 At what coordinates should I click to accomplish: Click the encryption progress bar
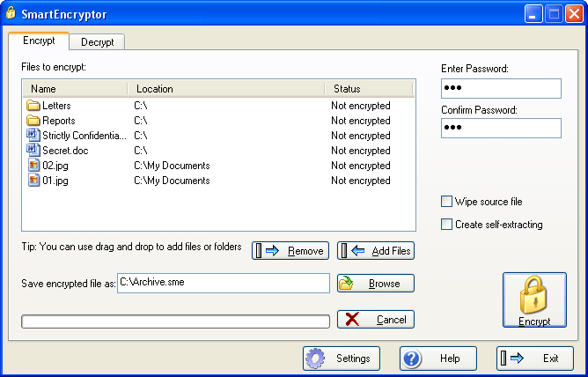175,322
